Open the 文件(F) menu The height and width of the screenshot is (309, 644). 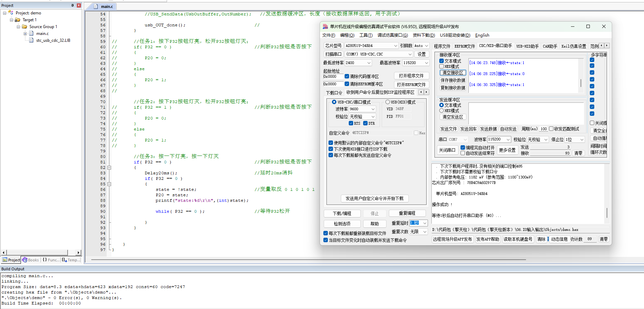point(329,35)
